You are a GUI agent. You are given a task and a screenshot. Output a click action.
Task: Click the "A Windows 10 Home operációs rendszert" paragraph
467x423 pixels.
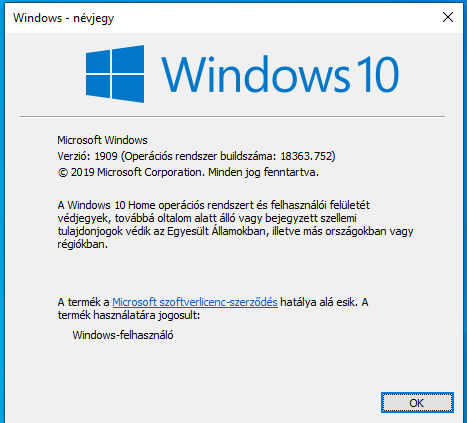pos(235,224)
